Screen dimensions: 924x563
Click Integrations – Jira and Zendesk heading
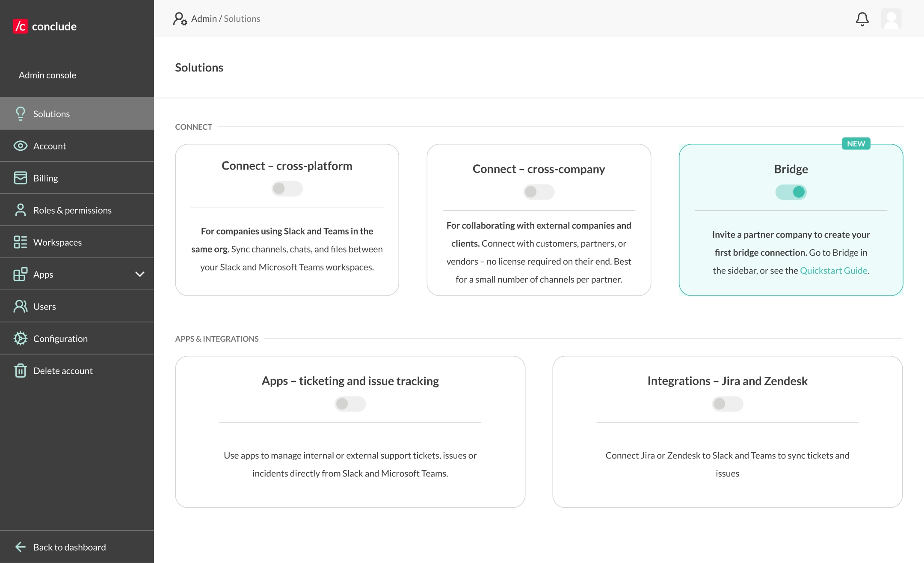coord(728,381)
